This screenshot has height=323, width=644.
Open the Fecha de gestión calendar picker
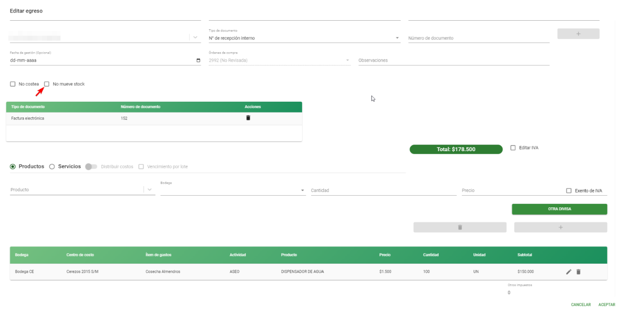(x=198, y=60)
